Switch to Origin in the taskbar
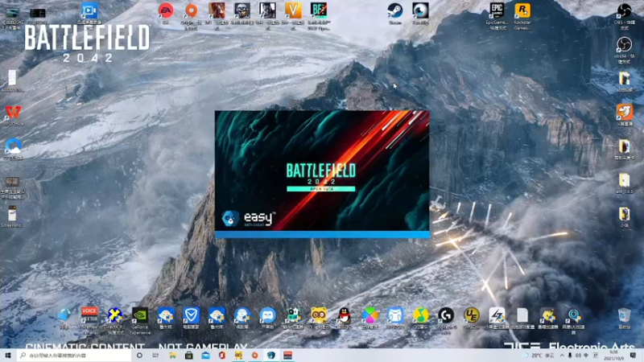This screenshot has width=644, height=362. coord(254,355)
